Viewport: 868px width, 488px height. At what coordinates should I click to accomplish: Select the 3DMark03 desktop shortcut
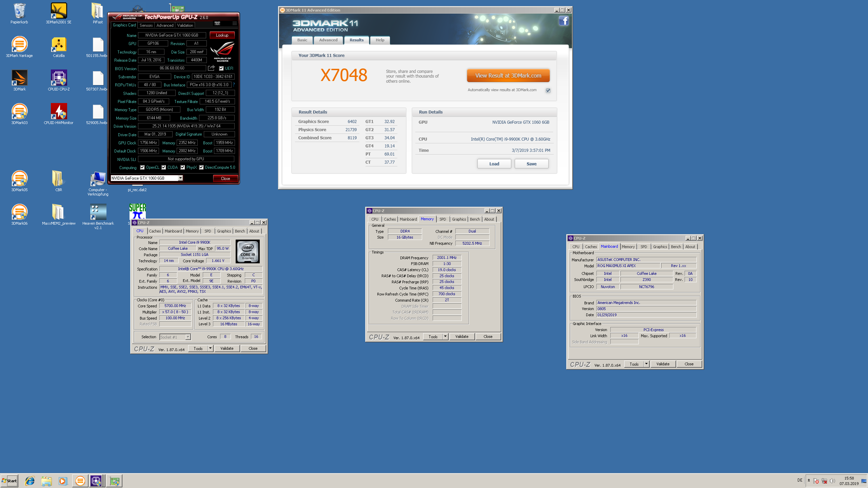(x=19, y=114)
